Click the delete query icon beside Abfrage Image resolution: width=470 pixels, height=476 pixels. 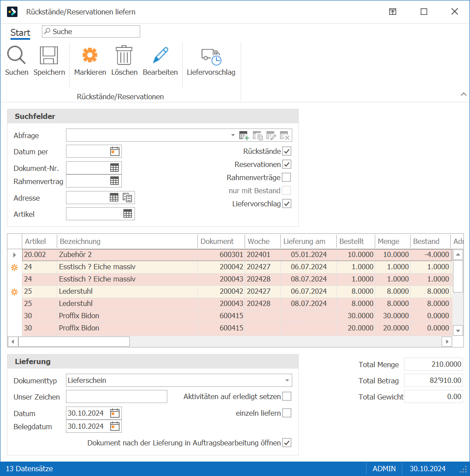point(285,136)
